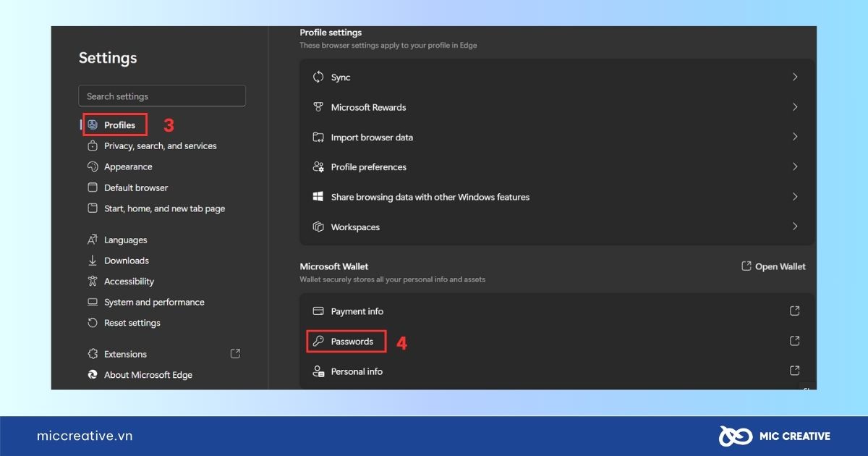Click the Start, home, new tab page icon

93,208
